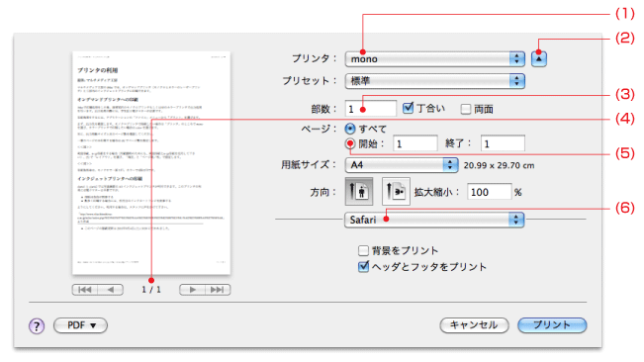The width and height of the screenshot is (644, 362).
Task: Go to previous preview page
Action: pos(111,290)
